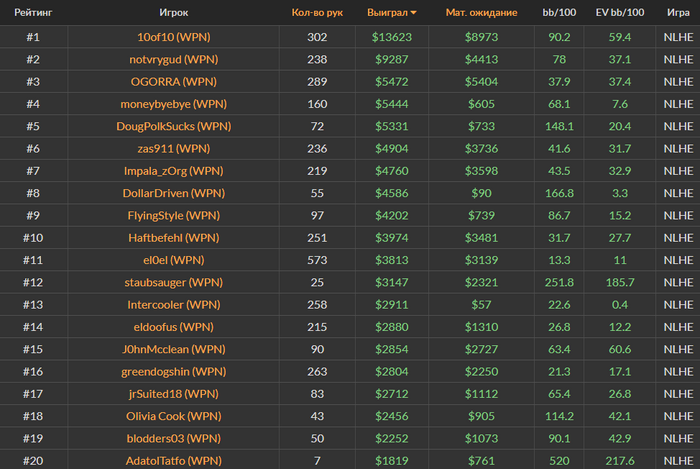The height and width of the screenshot is (469, 700).
Task: Click the Игрок column header
Action: click(x=174, y=12)
